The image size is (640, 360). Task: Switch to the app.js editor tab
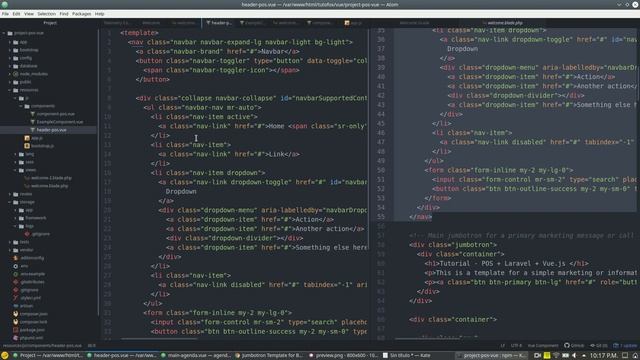pos(353,23)
